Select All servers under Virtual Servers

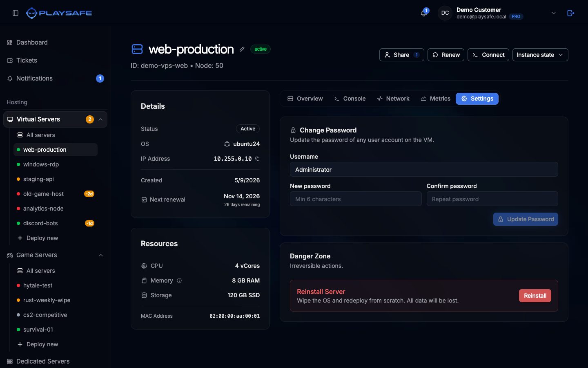point(56,135)
